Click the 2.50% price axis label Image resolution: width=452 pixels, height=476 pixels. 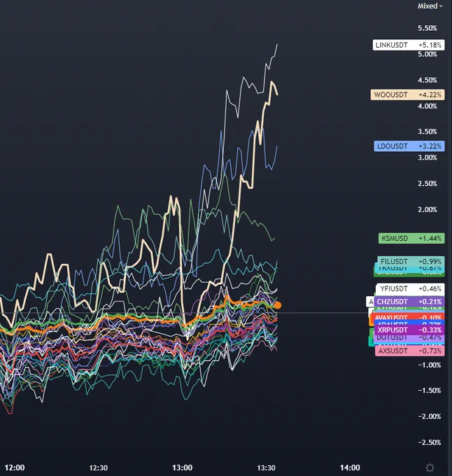pyautogui.click(x=428, y=183)
